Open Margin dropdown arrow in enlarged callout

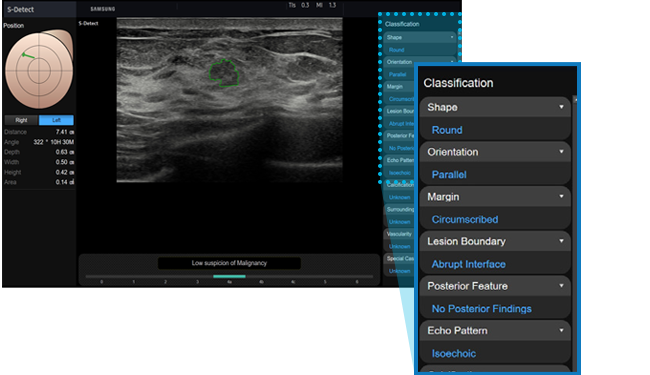click(561, 196)
